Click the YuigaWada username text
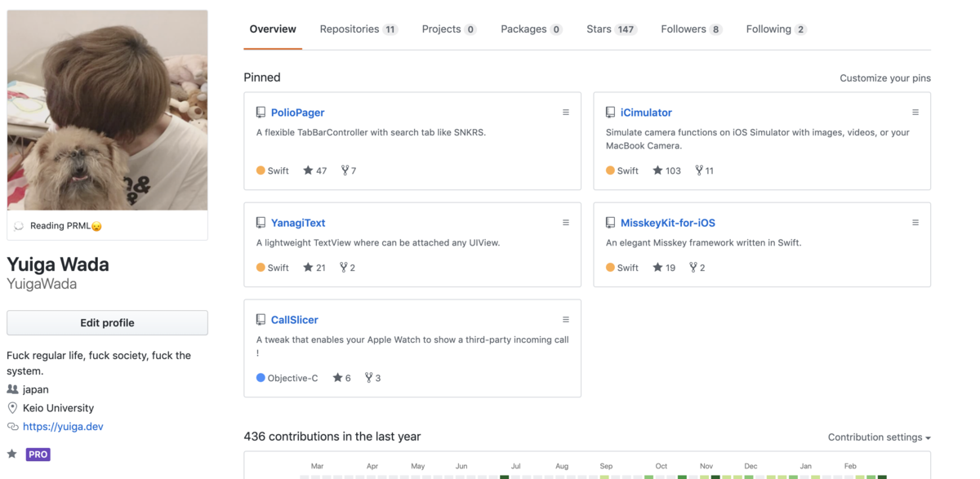980x479 pixels. pos(42,284)
